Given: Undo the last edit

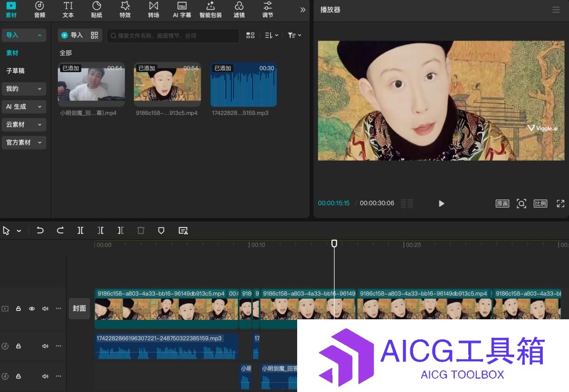Looking at the screenshot, I should 40,230.
